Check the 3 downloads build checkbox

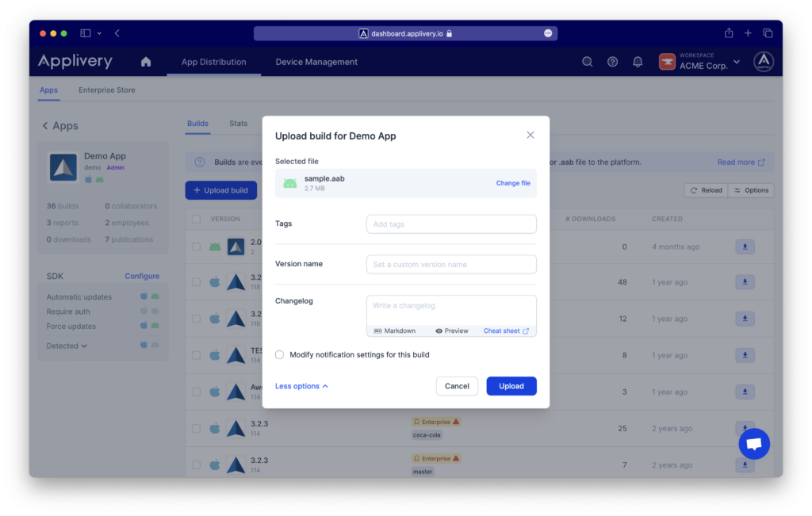197,392
